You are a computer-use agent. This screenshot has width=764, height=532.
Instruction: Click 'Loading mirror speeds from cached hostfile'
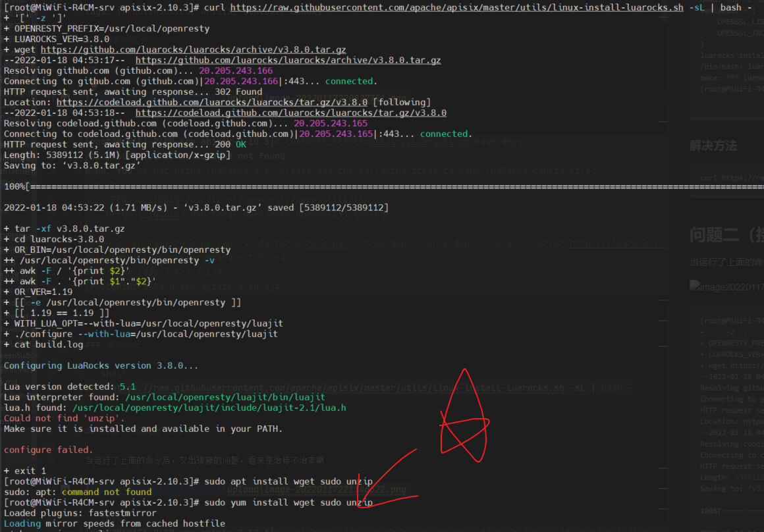115,523
